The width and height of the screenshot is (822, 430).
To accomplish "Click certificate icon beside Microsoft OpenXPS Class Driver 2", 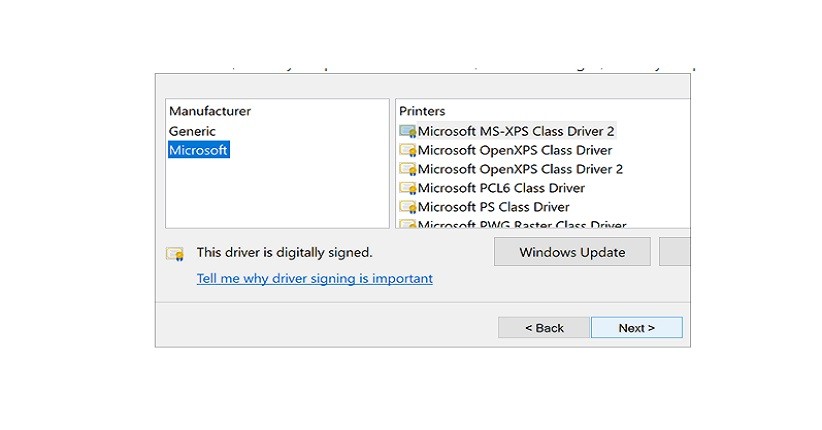I will [x=407, y=169].
